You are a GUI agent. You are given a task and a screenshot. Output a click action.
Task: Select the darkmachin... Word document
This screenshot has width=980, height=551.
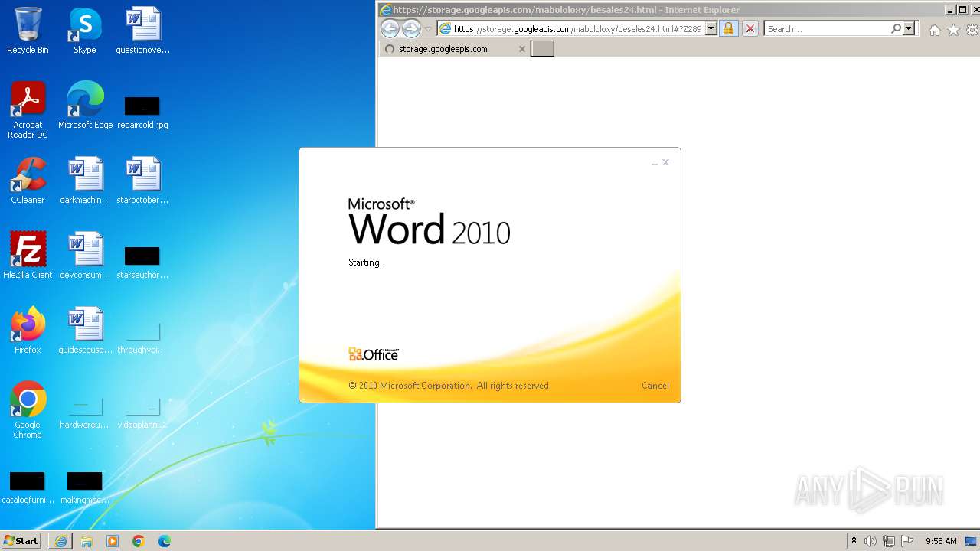pos(85,181)
